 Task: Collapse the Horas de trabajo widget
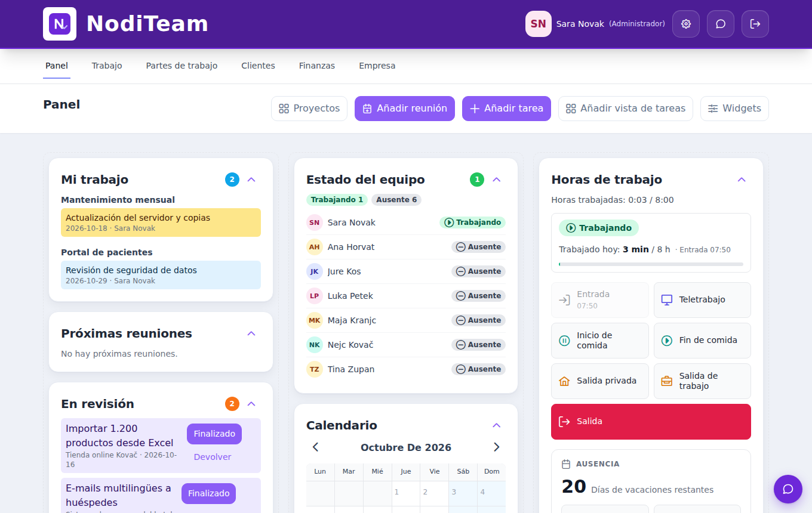click(x=742, y=180)
